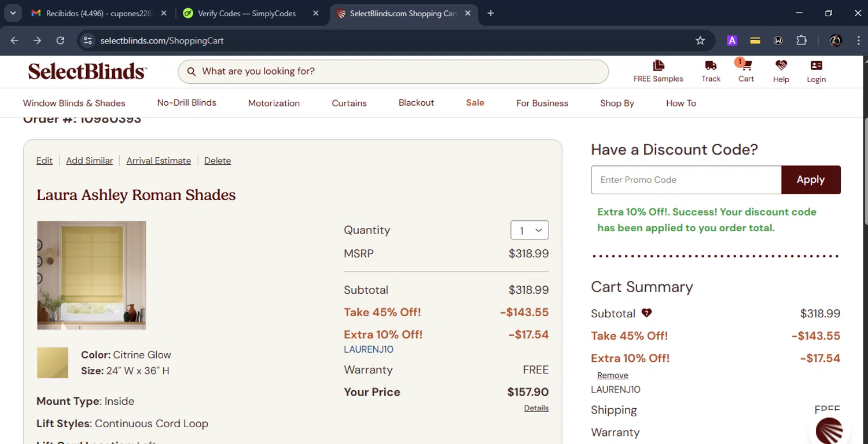Reload the page
Image resolution: width=868 pixels, height=444 pixels.
pos(60,40)
